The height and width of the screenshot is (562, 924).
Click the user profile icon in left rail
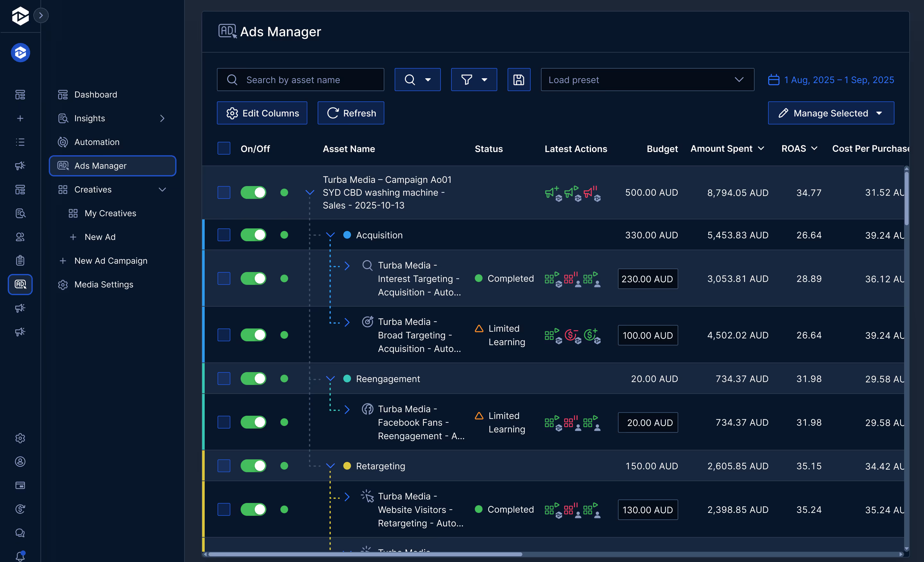(20, 462)
